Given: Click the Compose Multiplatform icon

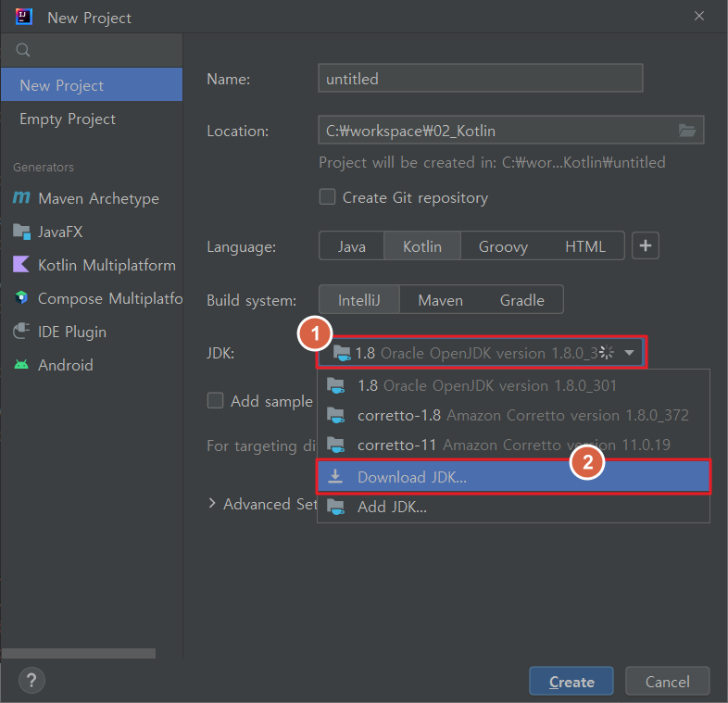Looking at the screenshot, I should tap(21, 297).
